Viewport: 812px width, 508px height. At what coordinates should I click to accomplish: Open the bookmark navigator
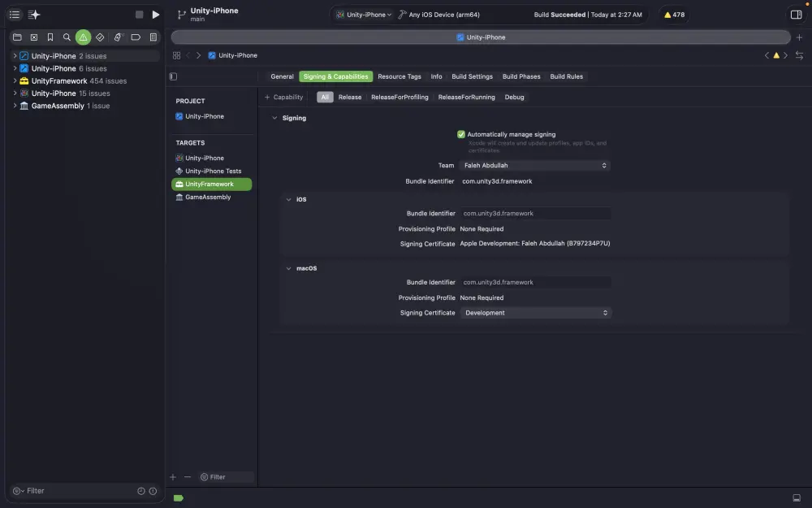click(x=50, y=37)
